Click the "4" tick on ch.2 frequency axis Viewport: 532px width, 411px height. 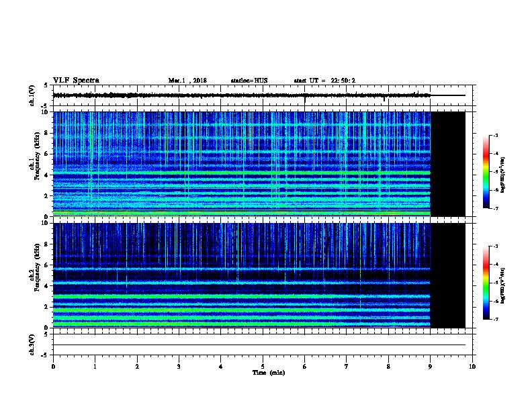[x=47, y=286]
